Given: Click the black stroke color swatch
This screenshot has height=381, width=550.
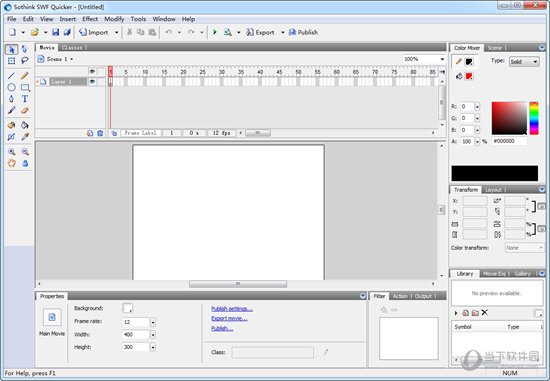Looking at the screenshot, I should point(469,62).
